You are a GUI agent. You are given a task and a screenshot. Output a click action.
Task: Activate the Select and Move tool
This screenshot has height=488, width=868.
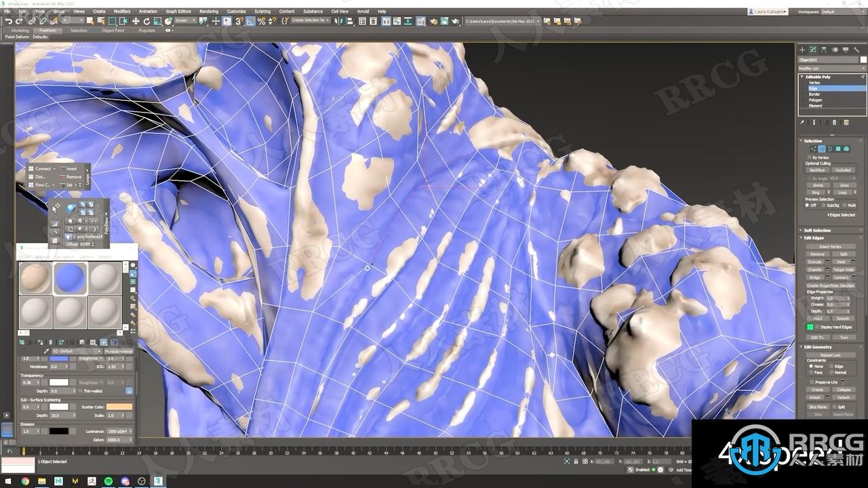click(136, 21)
